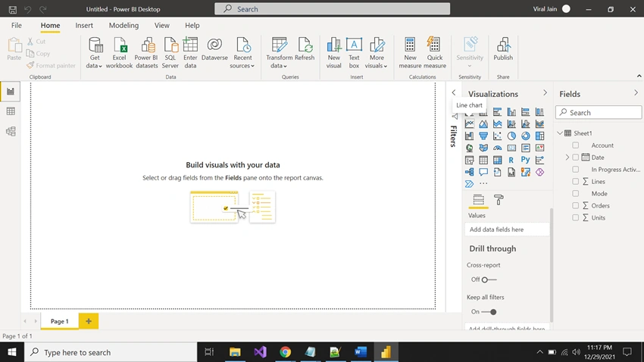Open the View ribbon tab
Viewport: 644px width, 362px height.
point(162,26)
